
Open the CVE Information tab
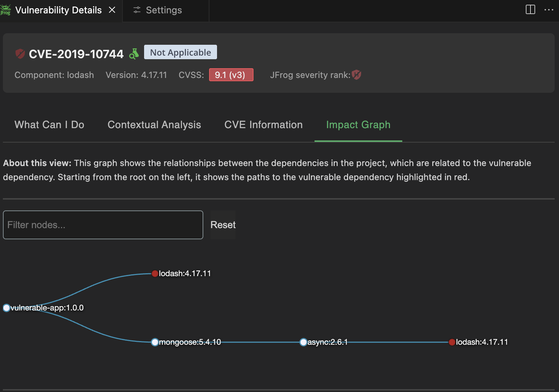tap(263, 125)
